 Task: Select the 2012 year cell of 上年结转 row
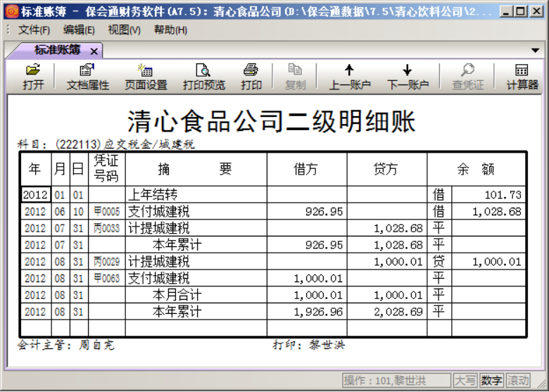tap(35, 194)
